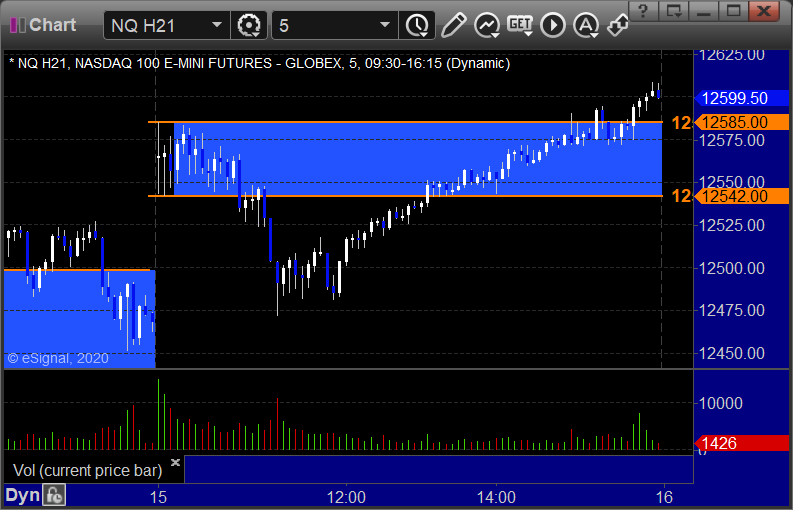
Task: Click the 12:00 time axis label
Action: point(346,497)
